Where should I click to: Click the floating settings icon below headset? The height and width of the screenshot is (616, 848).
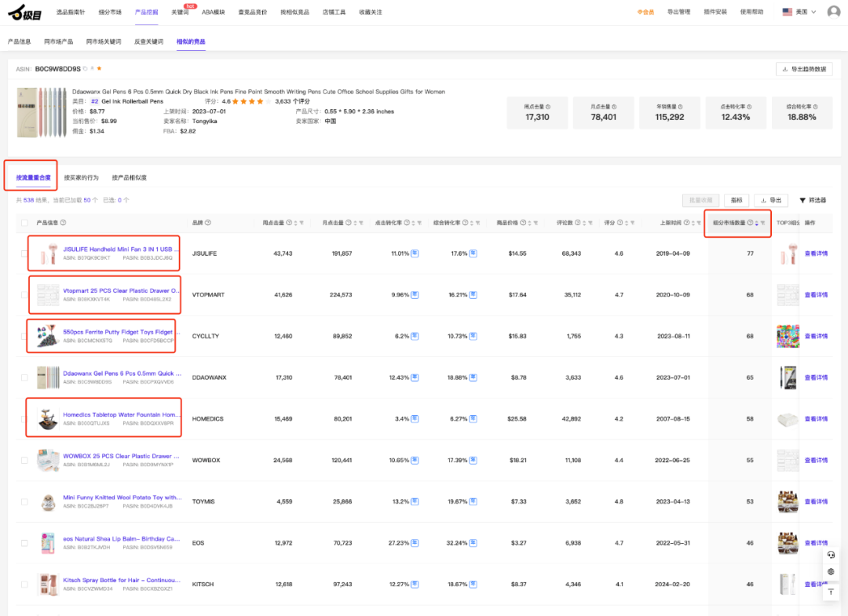pyautogui.click(x=832, y=572)
